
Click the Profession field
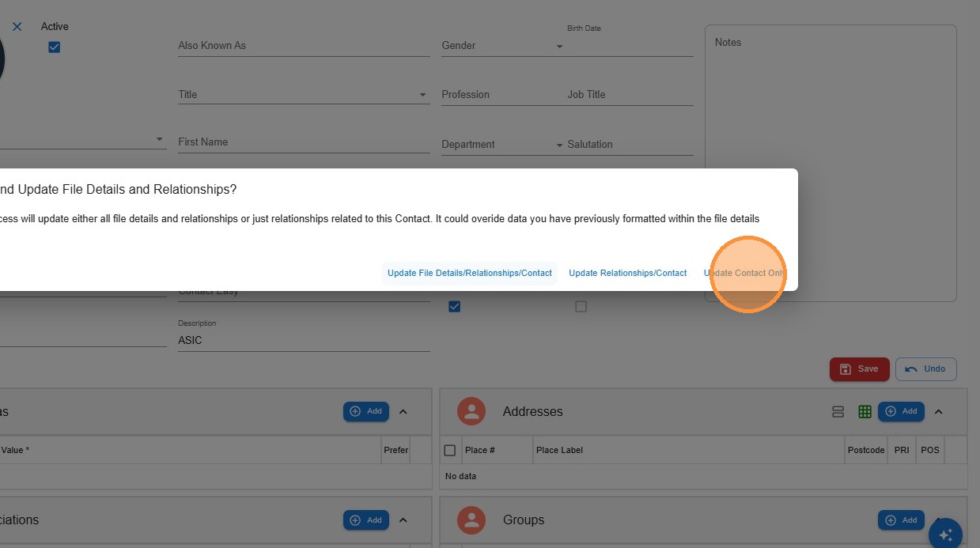pyautogui.click(x=502, y=95)
